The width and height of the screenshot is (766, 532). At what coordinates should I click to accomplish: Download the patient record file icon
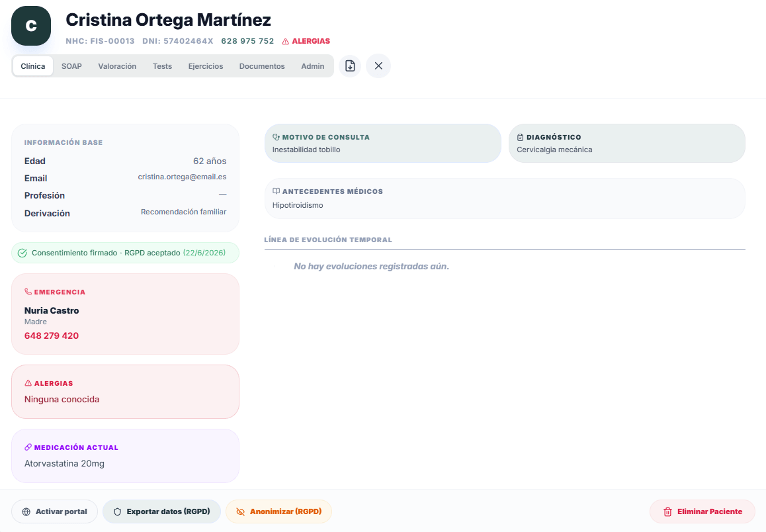click(x=351, y=66)
